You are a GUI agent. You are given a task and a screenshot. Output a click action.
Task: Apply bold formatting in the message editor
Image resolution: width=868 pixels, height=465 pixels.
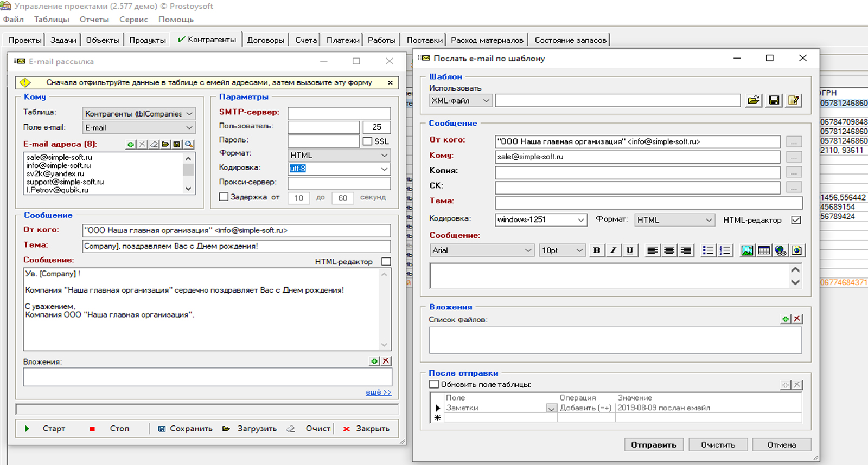click(597, 250)
